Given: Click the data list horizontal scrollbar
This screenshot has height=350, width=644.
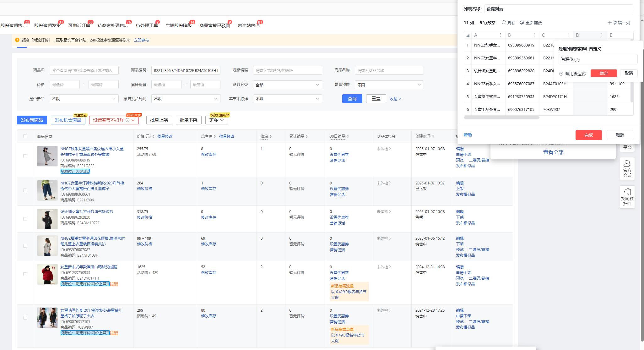Looking at the screenshot, I should coord(501,118).
